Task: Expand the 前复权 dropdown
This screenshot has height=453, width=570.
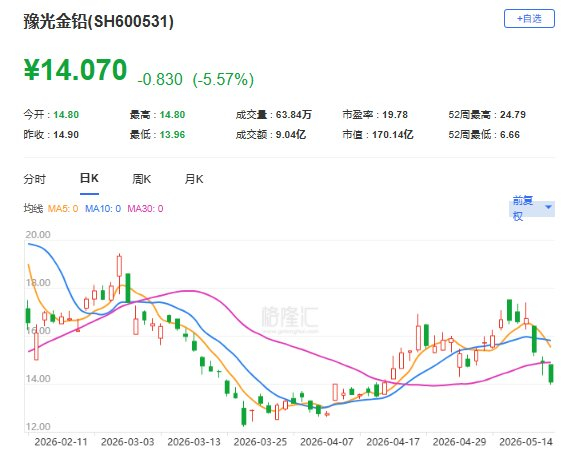Action: pos(532,209)
